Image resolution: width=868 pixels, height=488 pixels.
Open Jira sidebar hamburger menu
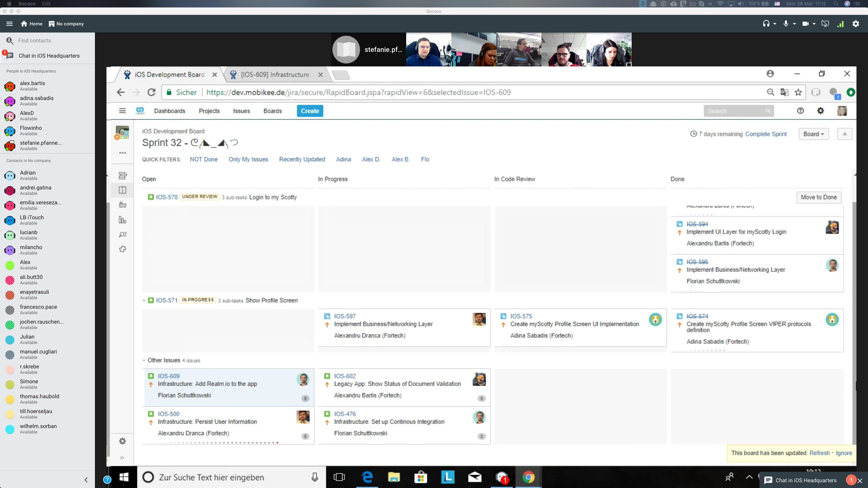pyautogui.click(x=122, y=111)
